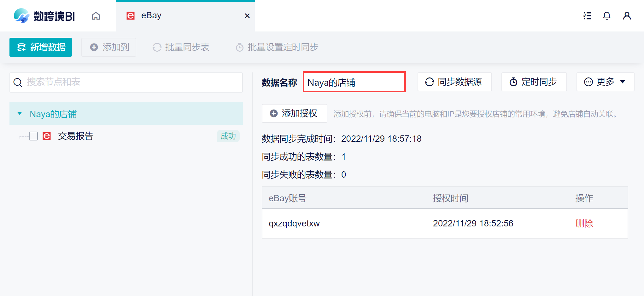Tick the 交易报告 checkbox

[x=33, y=136]
